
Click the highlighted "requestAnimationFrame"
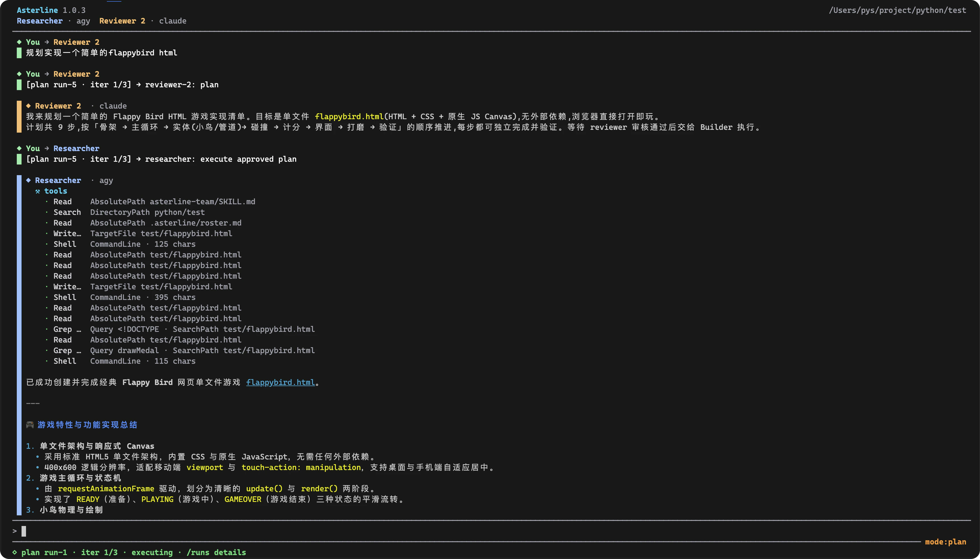[x=106, y=489]
